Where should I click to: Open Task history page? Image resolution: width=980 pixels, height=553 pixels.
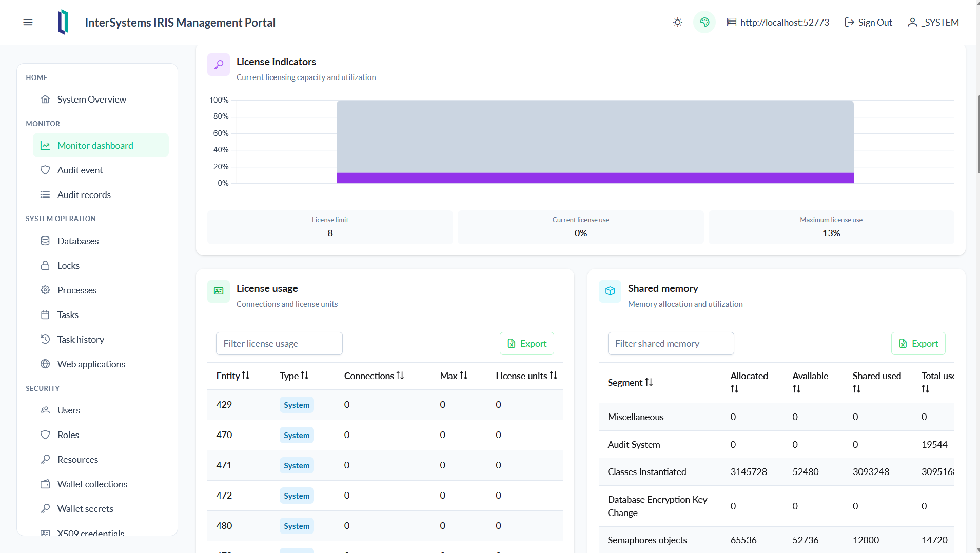[101, 339]
